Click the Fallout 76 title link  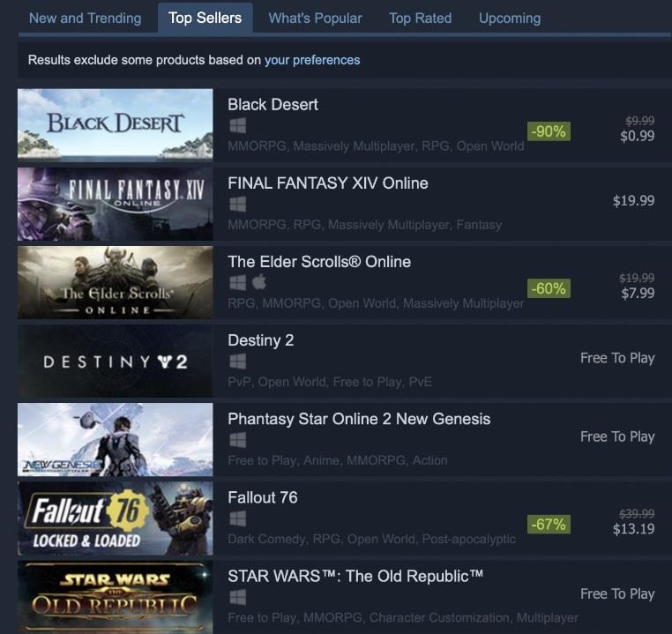(263, 497)
